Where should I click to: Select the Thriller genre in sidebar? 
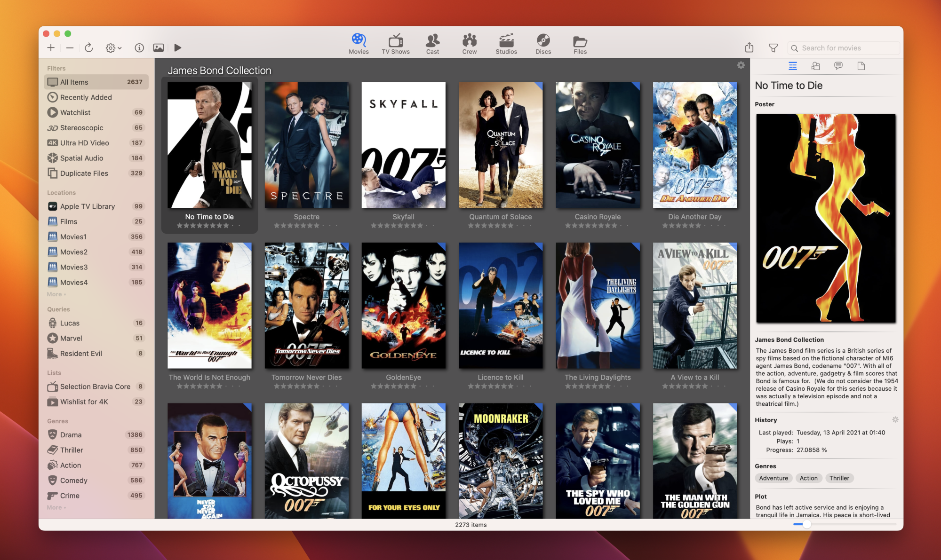[x=96, y=450]
